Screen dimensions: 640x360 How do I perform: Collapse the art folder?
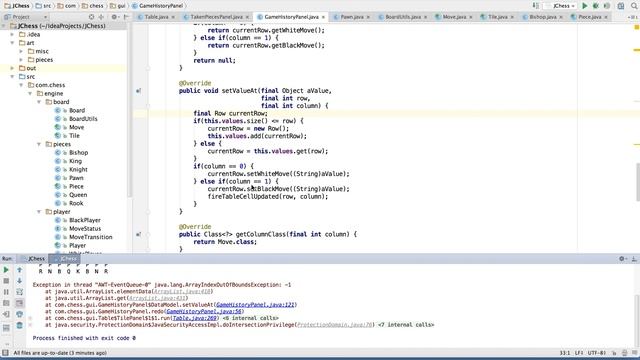click(13, 43)
